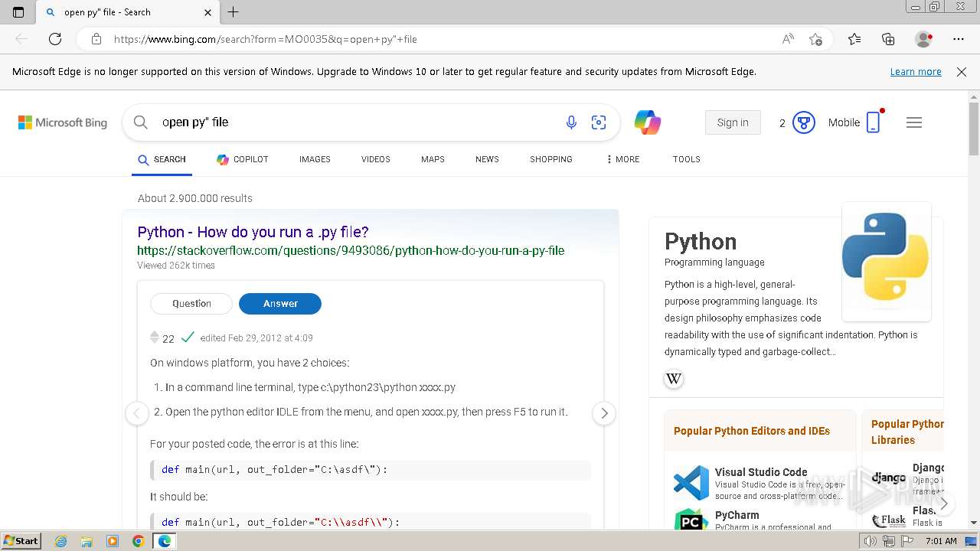
Task: Launch Internet Explorer from taskbar
Action: point(61,541)
